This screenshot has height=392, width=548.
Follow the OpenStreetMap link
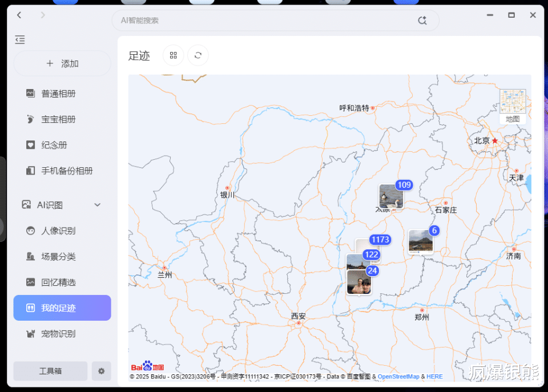point(398,377)
